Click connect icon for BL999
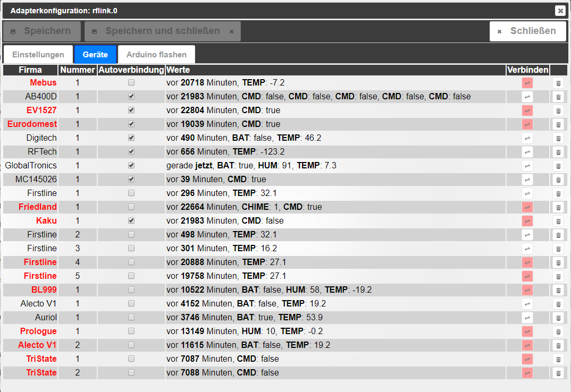Screen dimensions: 571x392 coord(527,290)
